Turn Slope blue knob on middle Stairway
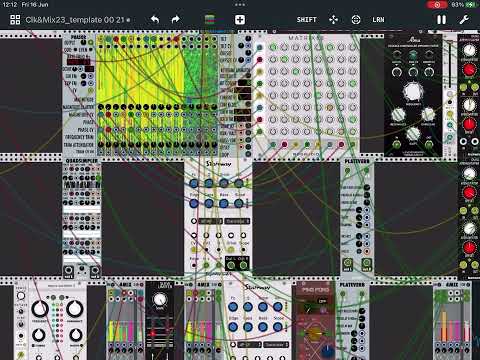The width and height of the screenshot is (480, 360). 239,203
